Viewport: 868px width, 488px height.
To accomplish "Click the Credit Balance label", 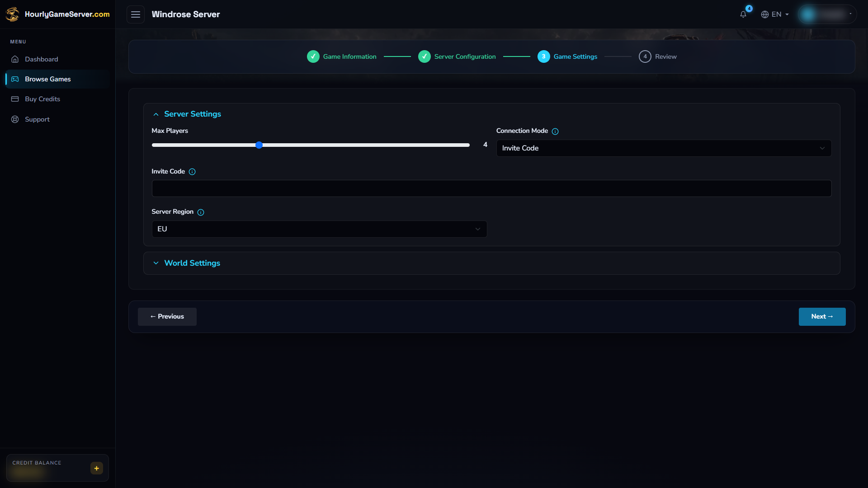I will (37, 463).
